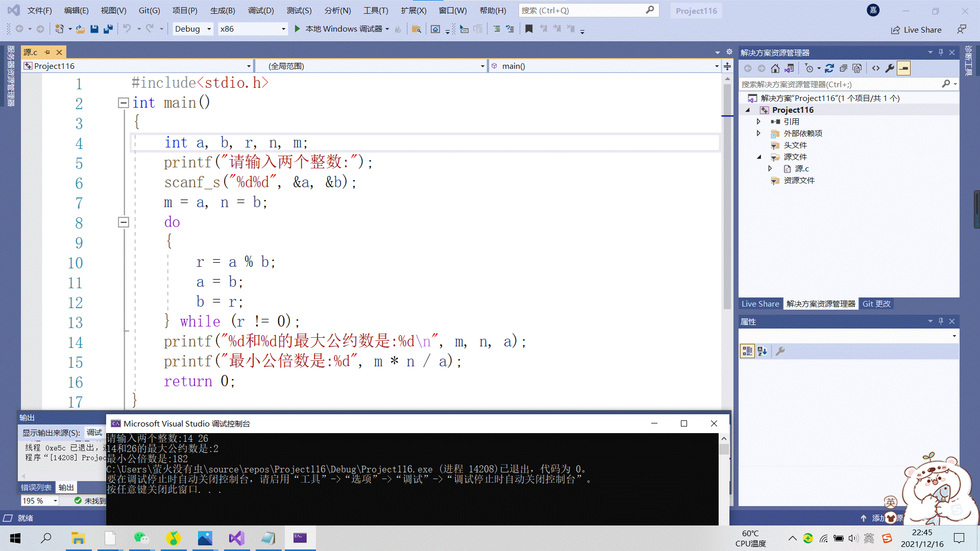Open properties via the Solution Explorer wrench icon

890,68
